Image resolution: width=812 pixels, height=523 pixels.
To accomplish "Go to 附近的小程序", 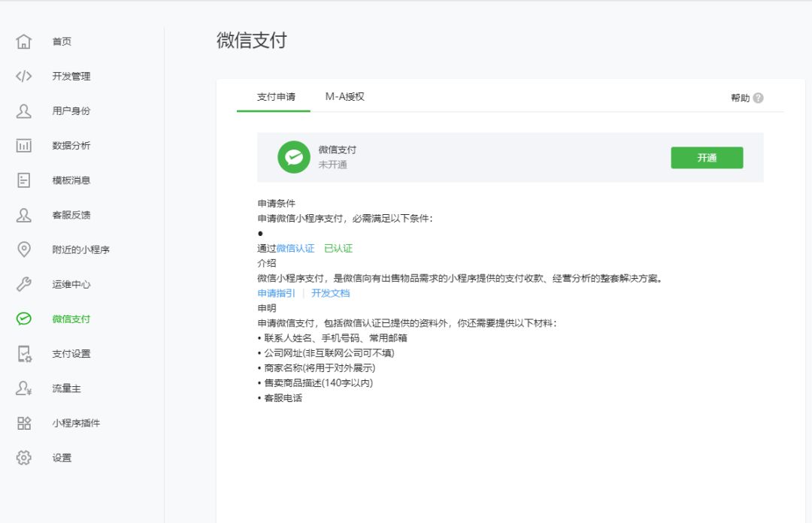I will click(x=80, y=249).
